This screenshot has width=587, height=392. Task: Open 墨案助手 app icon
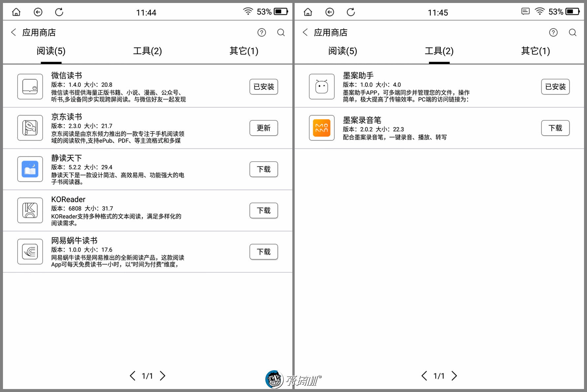322,87
